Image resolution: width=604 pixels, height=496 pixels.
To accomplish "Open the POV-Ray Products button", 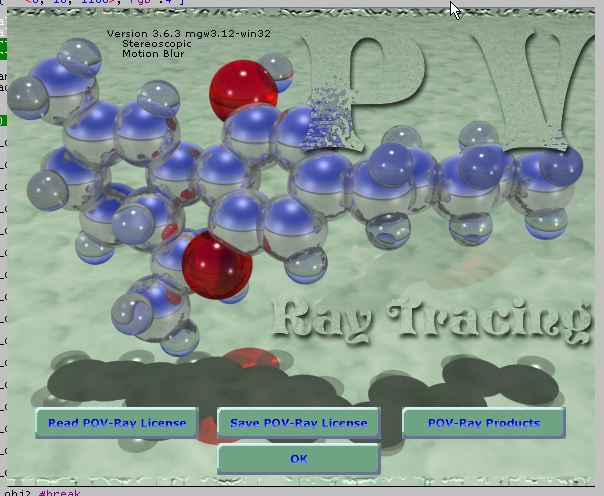I will (x=484, y=423).
